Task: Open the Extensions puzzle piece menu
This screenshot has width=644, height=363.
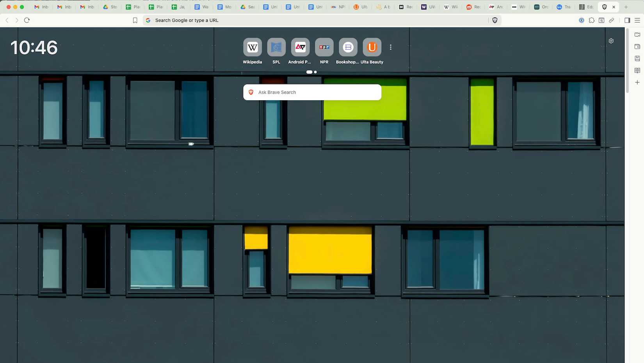Action: tap(592, 20)
